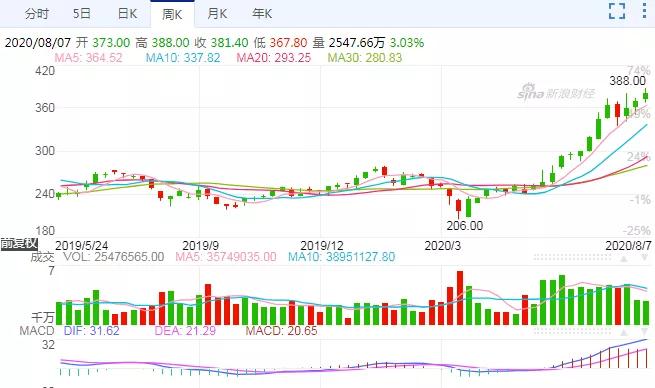The height and width of the screenshot is (388, 655).
Task: Open the 月K monthly chart tab
Action: (217, 14)
